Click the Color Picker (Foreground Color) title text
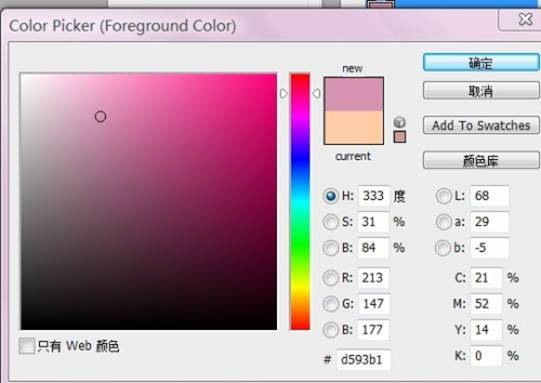Screen dimensions: 541x383 [122, 26]
